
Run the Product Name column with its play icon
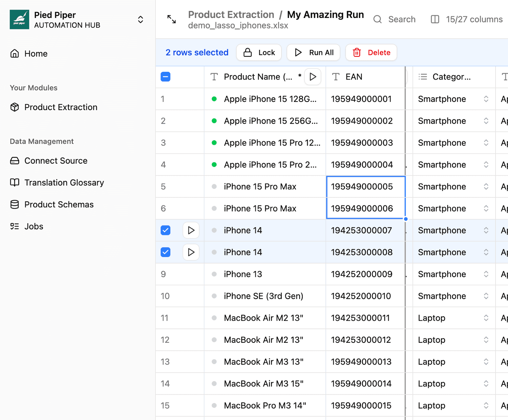[x=313, y=77]
